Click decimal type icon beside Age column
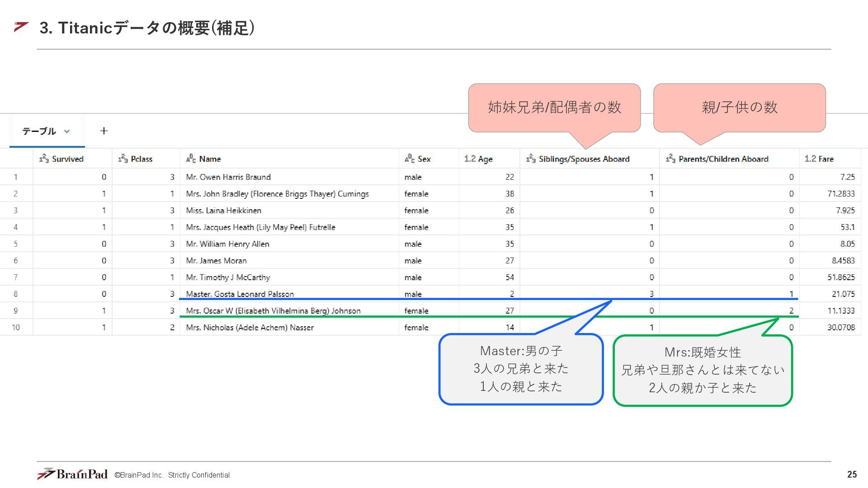This screenshot has width=868, height=488. 470,159
